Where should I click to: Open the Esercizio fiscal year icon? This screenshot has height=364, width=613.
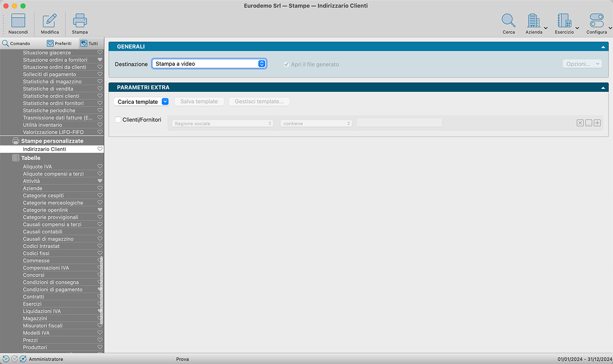coord(564,21)
